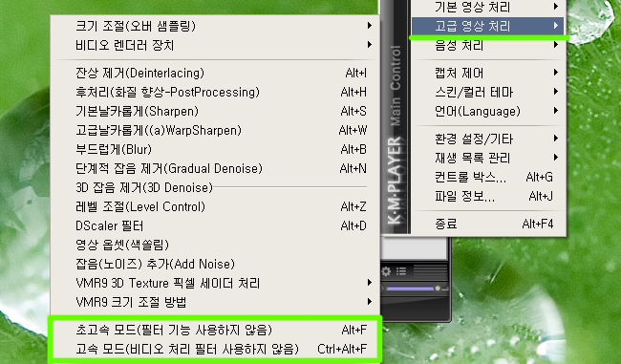
Task: Select DScaler 필터 menu item
Action: coord(215,225)
